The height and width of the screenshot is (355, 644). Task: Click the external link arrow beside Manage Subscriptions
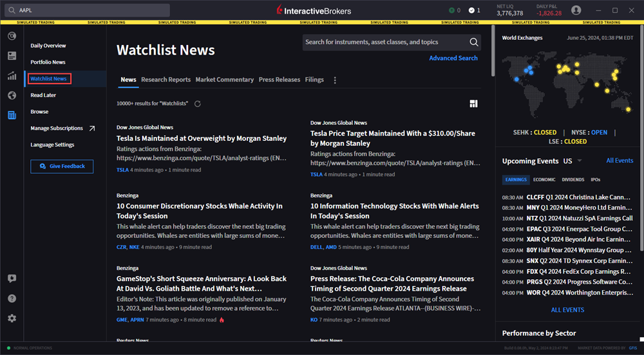pyautogui.click(x=92, y=129)
